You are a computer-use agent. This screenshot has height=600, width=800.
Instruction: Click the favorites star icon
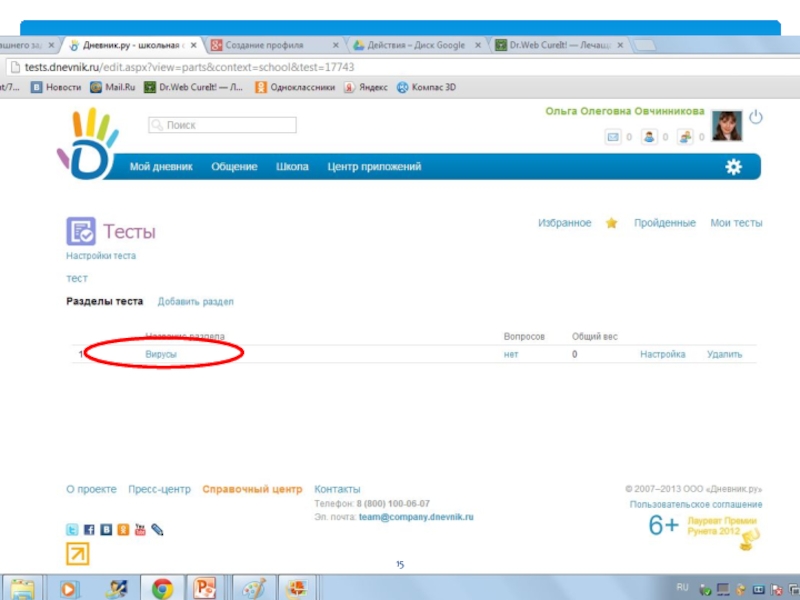pyautogui.click(x=611, y=223)
